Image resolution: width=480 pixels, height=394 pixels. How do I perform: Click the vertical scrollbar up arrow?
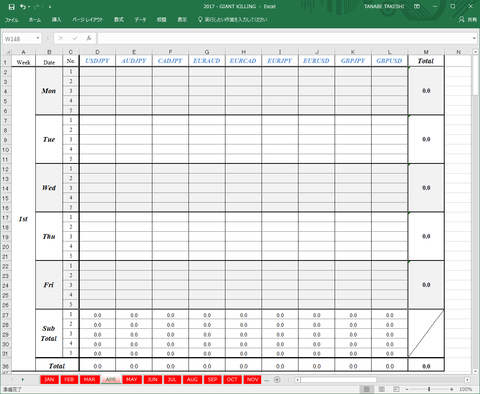[475, 52]
